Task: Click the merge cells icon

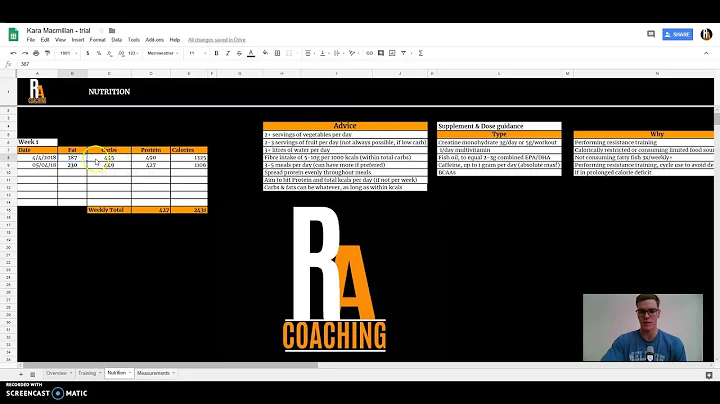Action: click(289, 53)
